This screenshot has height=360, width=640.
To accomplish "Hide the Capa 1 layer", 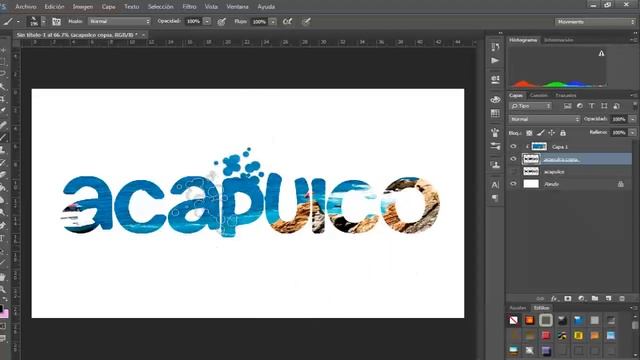I will click(x=513, y=147).
